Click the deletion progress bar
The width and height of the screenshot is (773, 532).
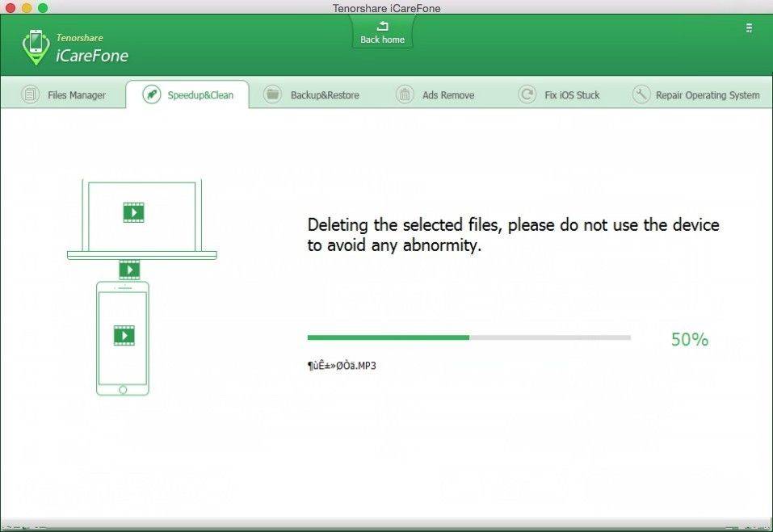click(468, 337)
